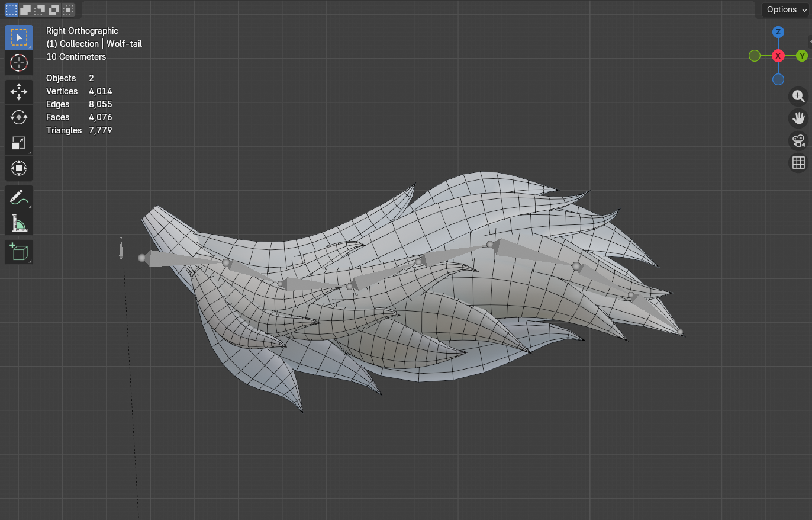This screenshot has width=812, height=520.
Task: Set selection mode to intersect
Action: 68,9
